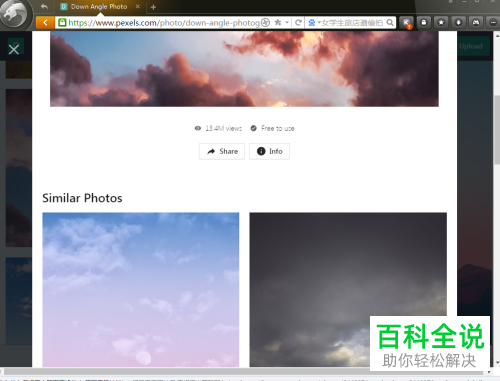Click the vertical scrollbar thumb
The height and width of the screenshot is (381, 500).
point(497,130)
